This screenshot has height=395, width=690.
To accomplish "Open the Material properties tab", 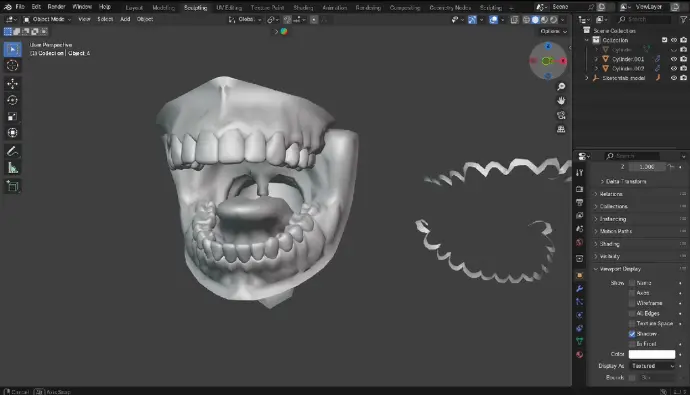I will tap(580, 355).
